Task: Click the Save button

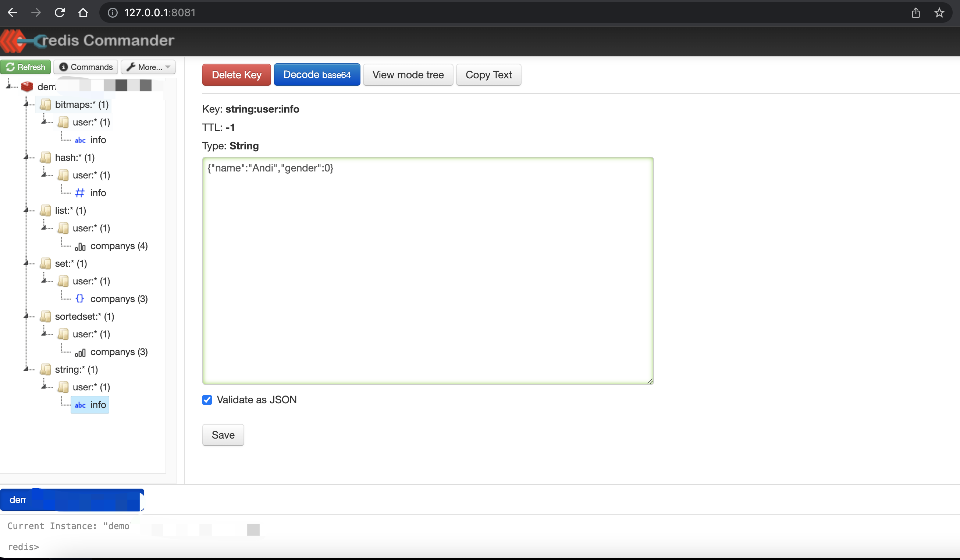Action: point(223,435)
